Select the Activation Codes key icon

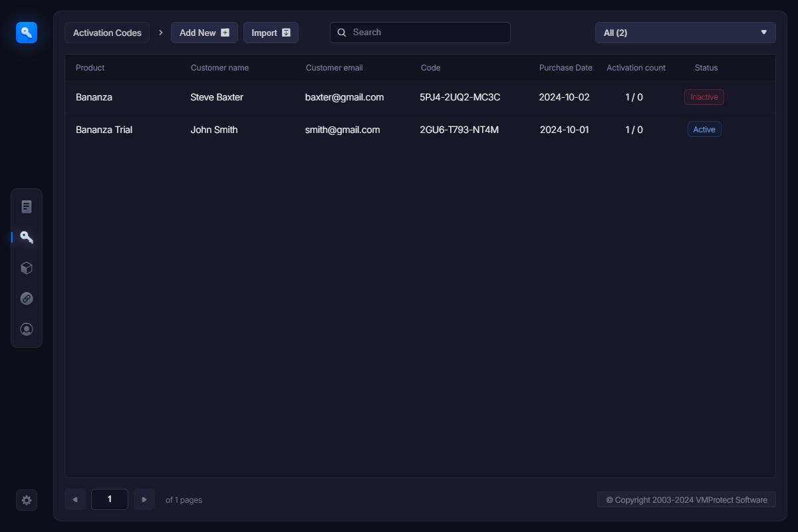click(27, 237)
